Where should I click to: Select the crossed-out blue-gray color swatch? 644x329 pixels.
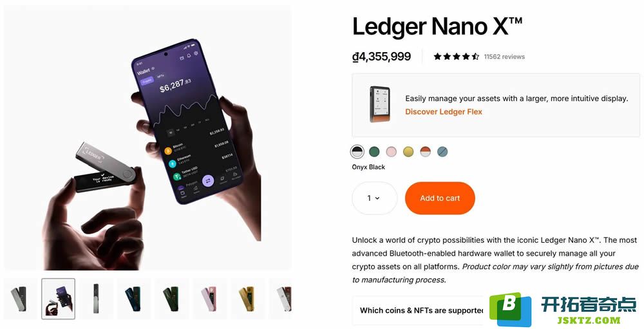[442, 151]
